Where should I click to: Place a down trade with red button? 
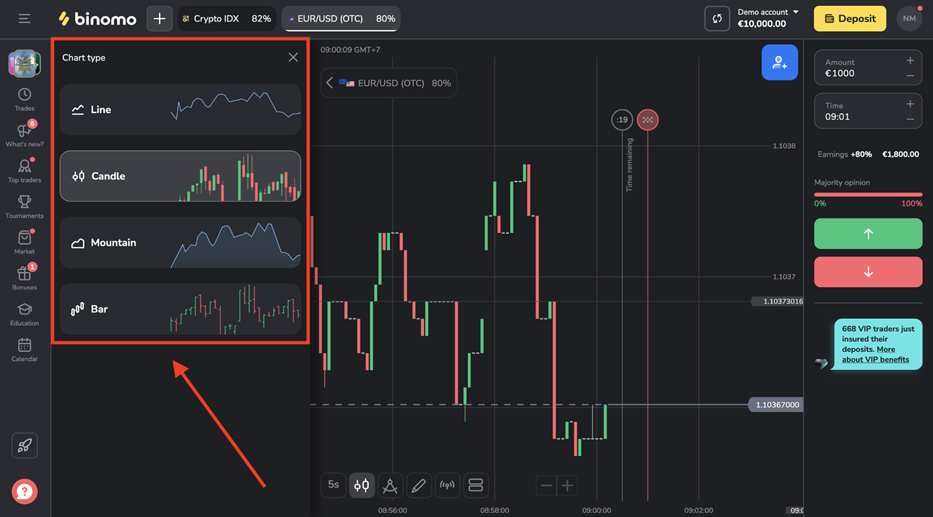pos(868,272)
